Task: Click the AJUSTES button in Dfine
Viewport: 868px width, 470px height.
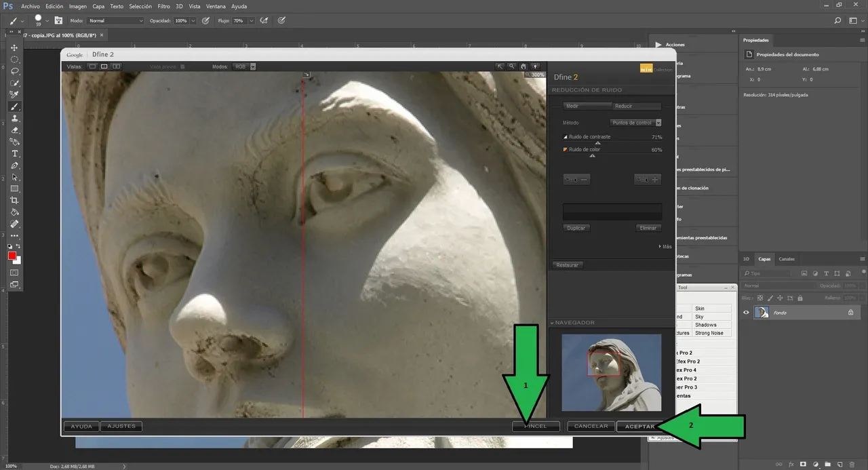Action: click(121, 427)
